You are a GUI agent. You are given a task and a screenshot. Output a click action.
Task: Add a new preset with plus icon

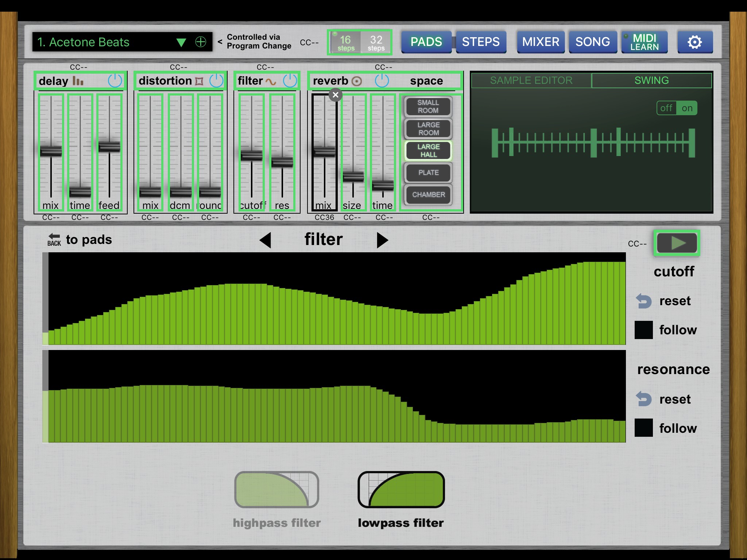point(201,42)
